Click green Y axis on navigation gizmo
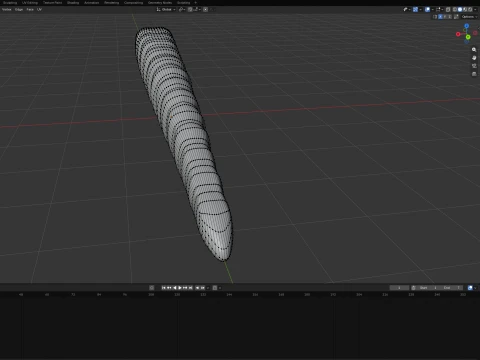The width and height of the screenshot is (480, 360). pyautogui.click(x=468, y=37)
